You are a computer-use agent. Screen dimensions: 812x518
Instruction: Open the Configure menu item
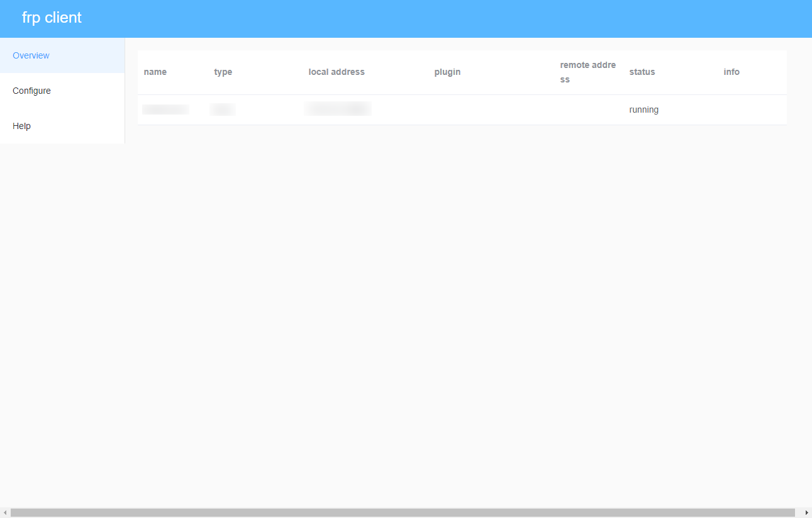pyautogui.click(x=62, y=91)
